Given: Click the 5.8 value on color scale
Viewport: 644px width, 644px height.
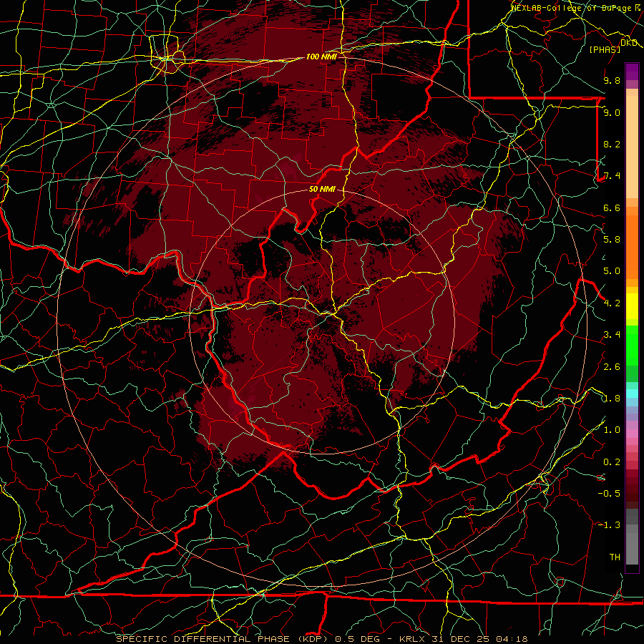Looking at the screenshot, I should point(612,240).
